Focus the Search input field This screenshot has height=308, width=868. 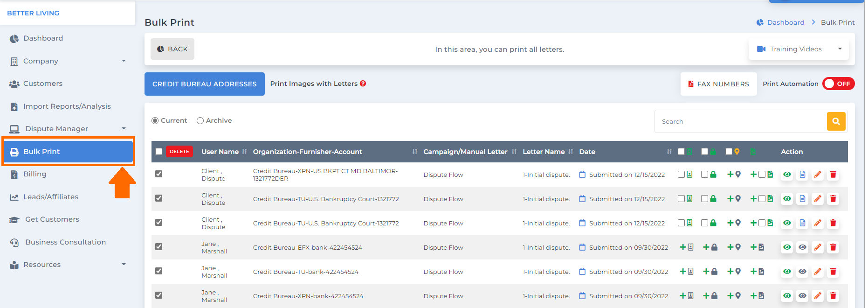click(x=741, y=121)
